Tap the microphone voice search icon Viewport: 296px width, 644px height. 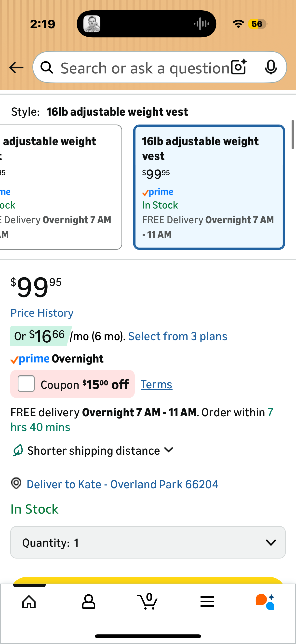coord(270,67)
